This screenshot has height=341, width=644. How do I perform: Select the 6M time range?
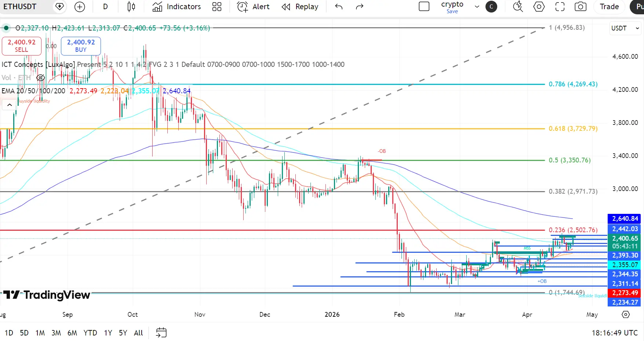coord(72,333)
